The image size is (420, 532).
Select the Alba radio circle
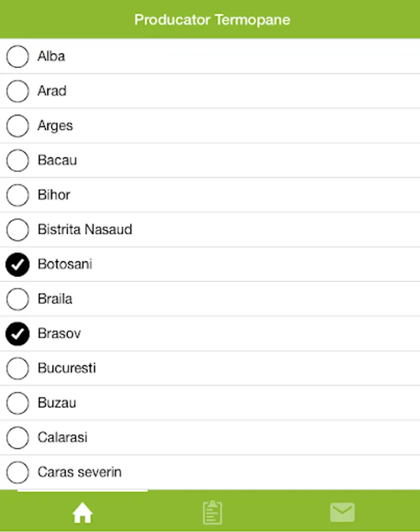tap(18, 57)
